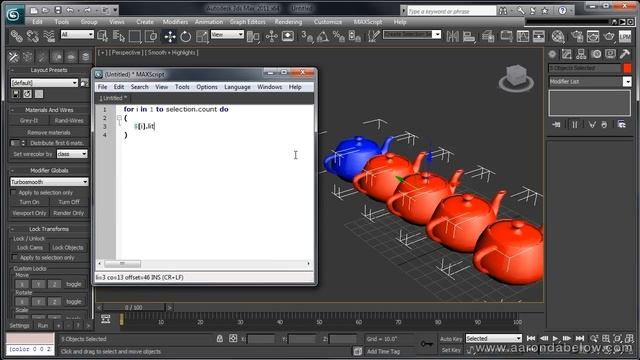Switch to the Utilities command panel tab
Viewport: 640px width, 360px height.
pyautogui.click(x=624, y=54)
